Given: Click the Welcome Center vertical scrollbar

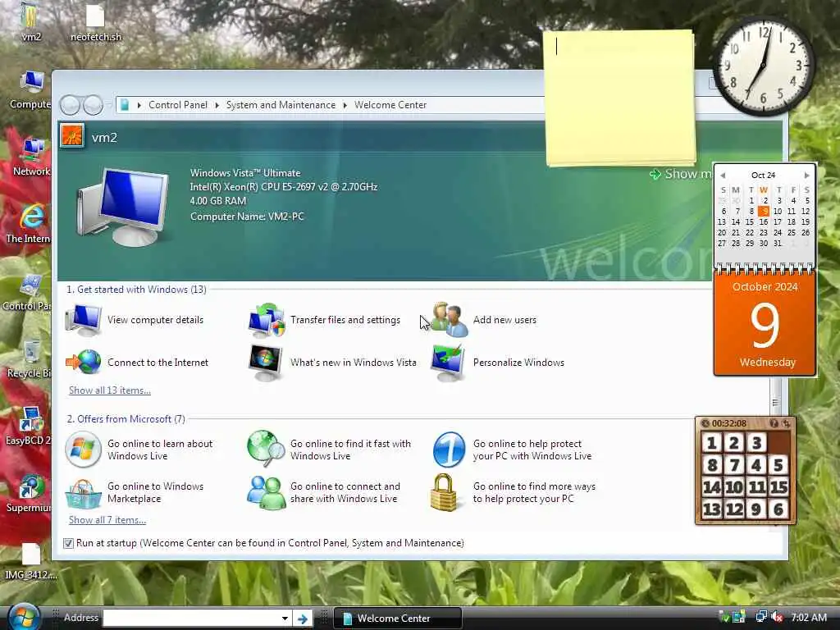Looking at the screenshot, I should pyautogui.click(x=775, y=402).
